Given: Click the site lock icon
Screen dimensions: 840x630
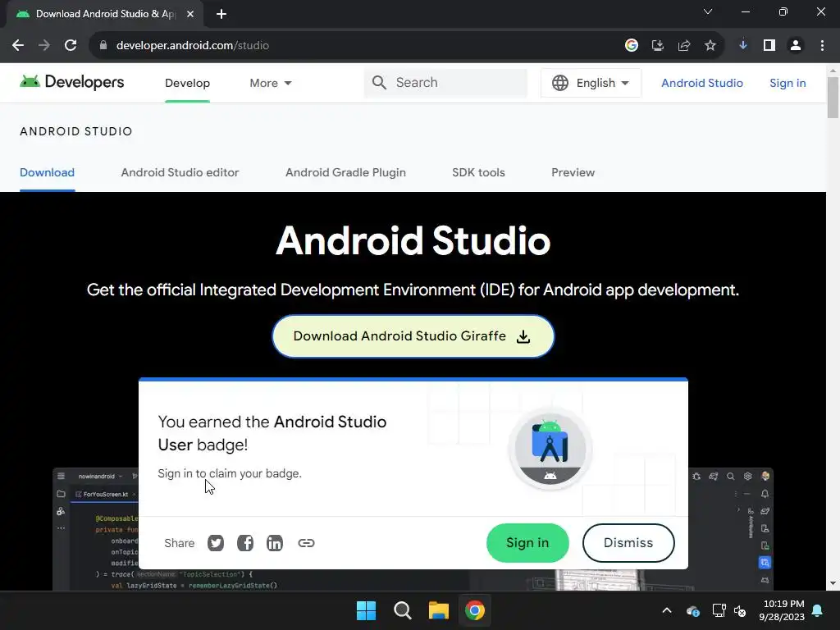Looking at the screenshot, I should point(103,46).
